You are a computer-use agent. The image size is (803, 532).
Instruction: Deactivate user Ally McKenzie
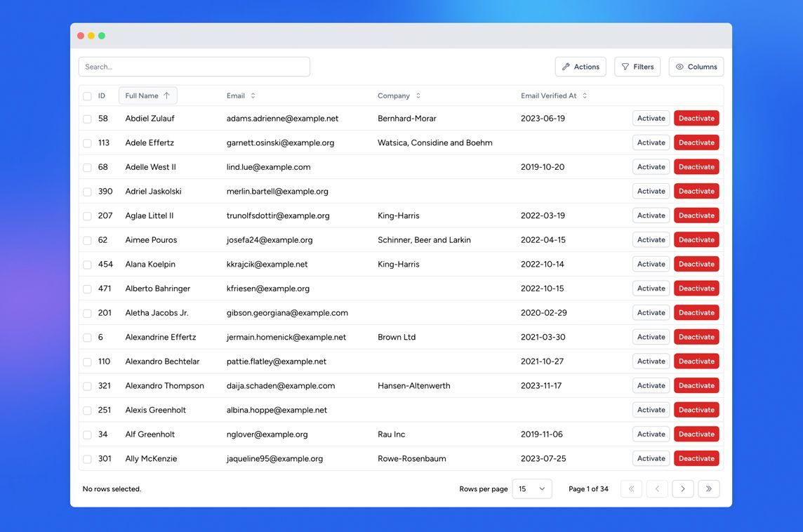tap(696, 459)
